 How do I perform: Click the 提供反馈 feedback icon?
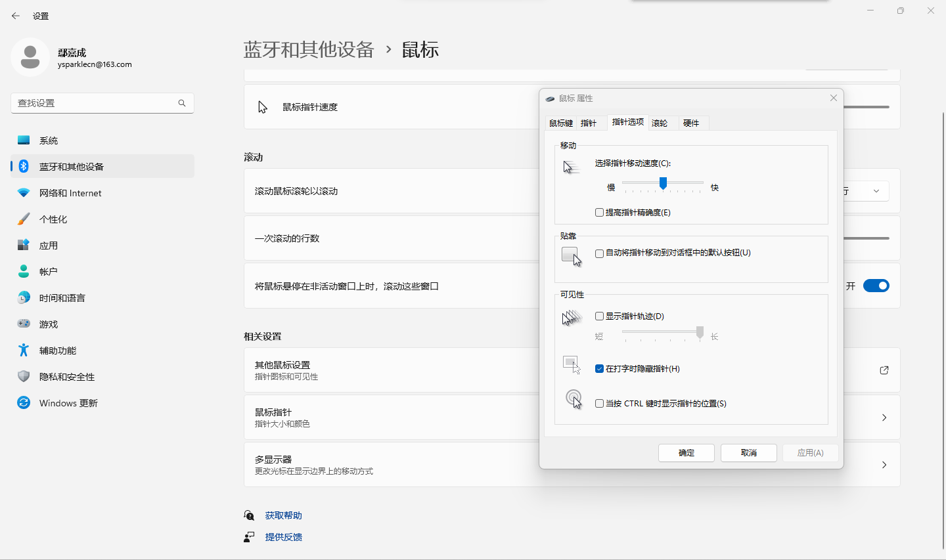(x=249, y=537)
